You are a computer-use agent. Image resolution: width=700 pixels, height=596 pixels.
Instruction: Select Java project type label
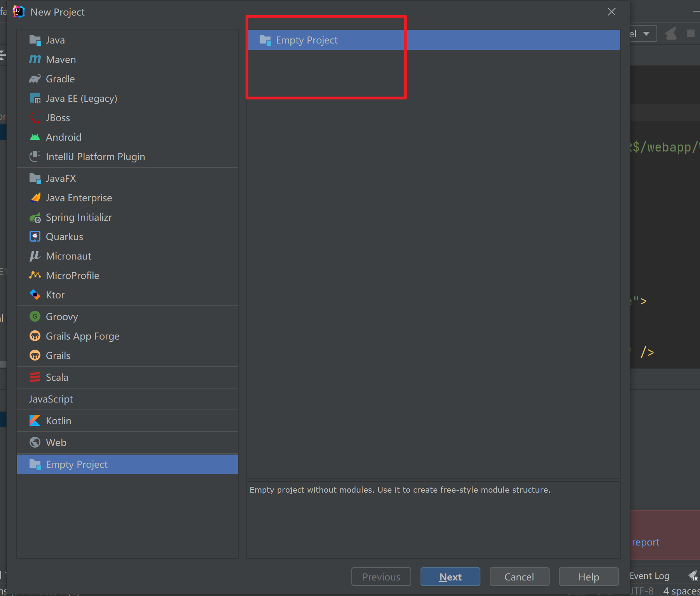pos(55,40)
